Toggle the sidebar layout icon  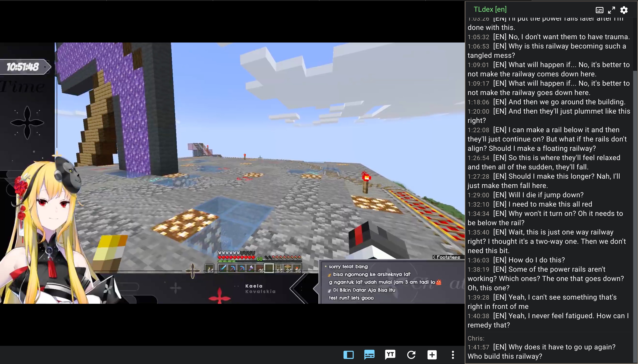tap(348, 355)
